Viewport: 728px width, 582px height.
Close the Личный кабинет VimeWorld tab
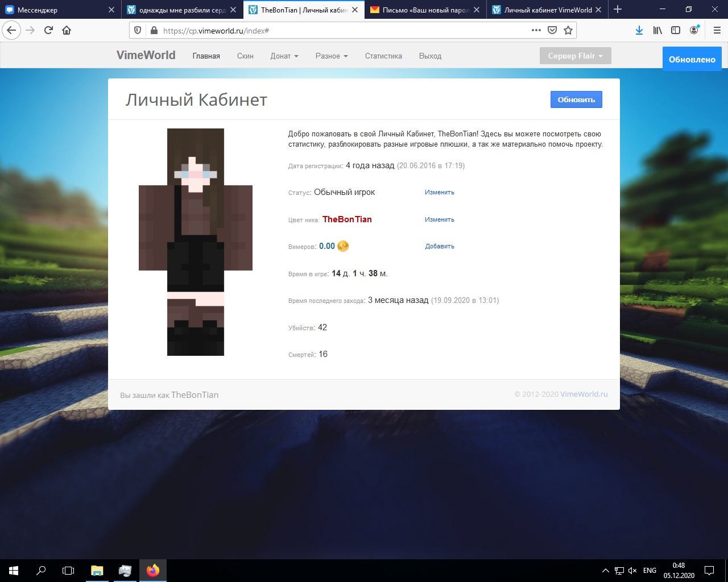tap(598, 10)
